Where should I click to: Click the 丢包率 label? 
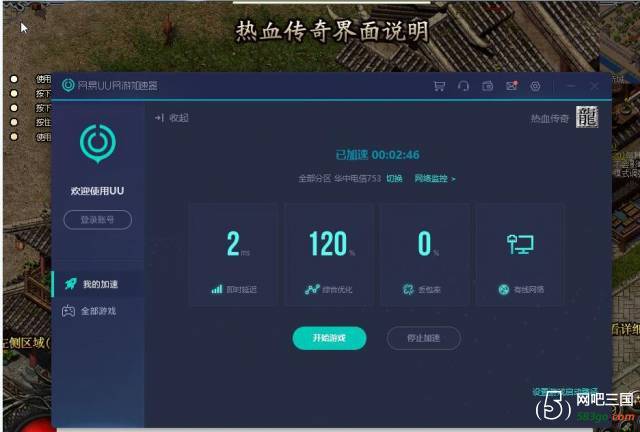pyautogui.click(x=429, y=290)
